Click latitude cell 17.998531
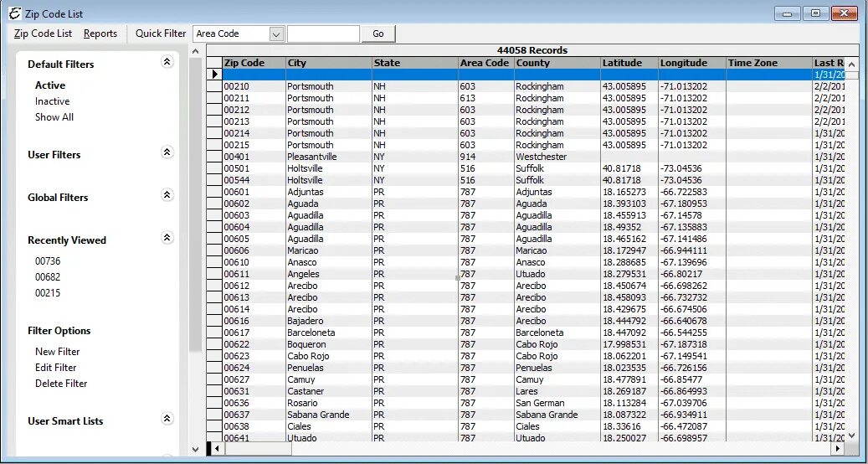Viewport: 868px width, 464px height. coord(629,344)
